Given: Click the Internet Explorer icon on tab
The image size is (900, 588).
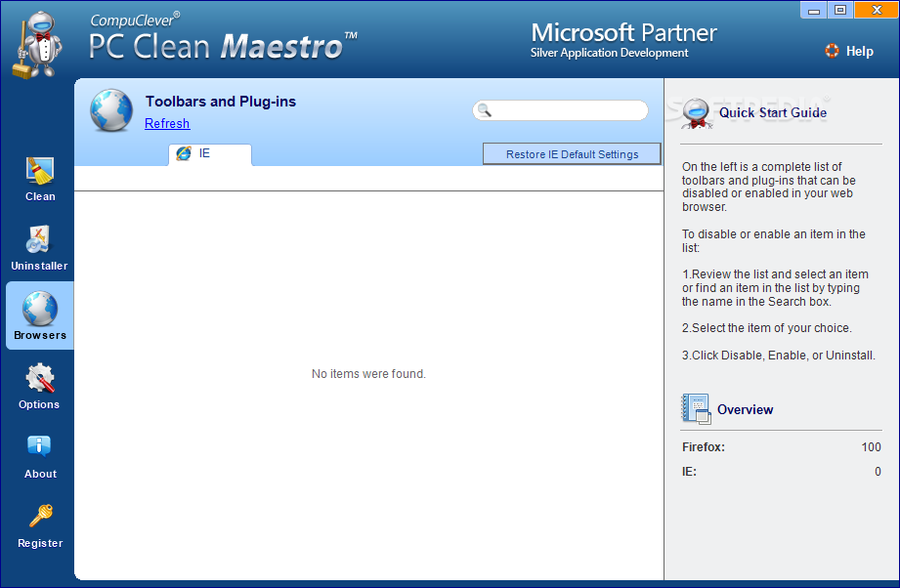Looking at the screenshot, I should [184, 153].
